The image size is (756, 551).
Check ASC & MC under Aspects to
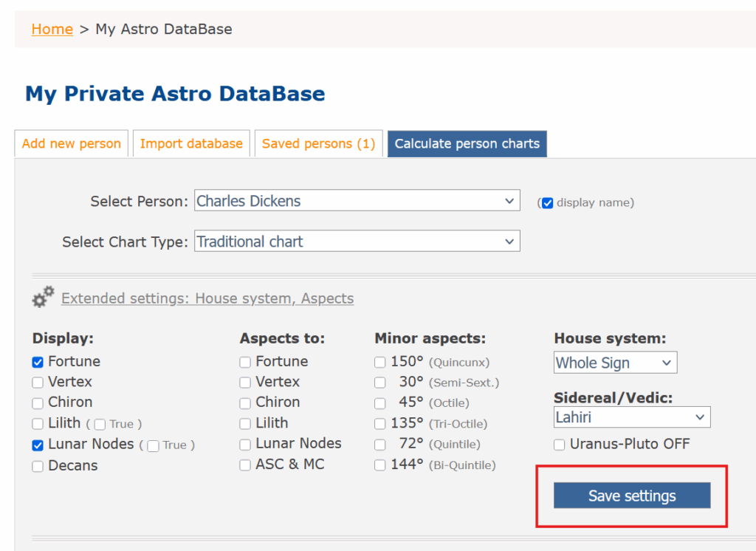pos(245,465)
